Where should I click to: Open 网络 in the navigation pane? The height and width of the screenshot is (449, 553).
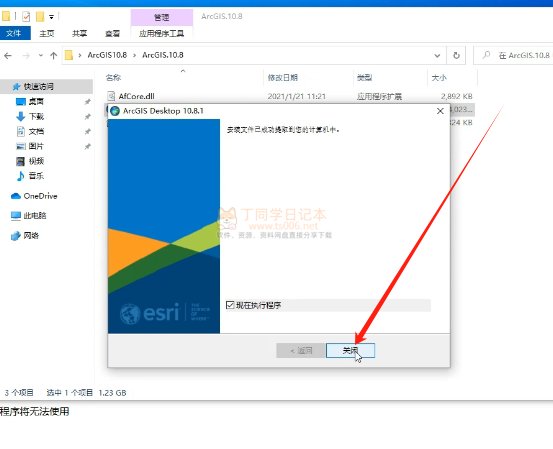31,236
